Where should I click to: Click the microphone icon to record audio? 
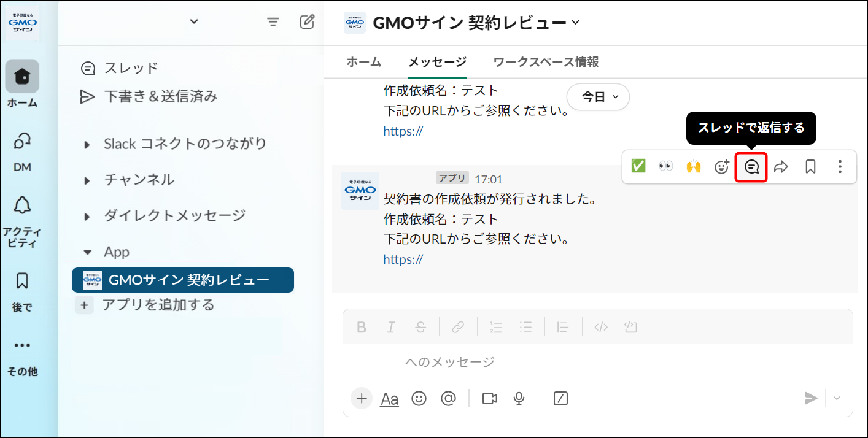coord(519,398)
